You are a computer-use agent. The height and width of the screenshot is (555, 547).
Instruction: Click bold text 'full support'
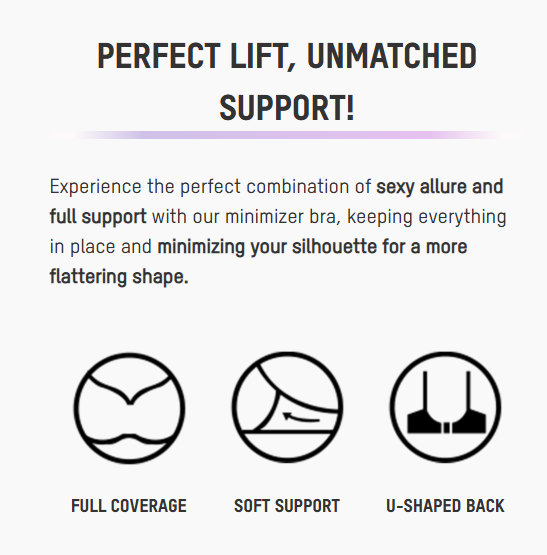tap(98, 217)
